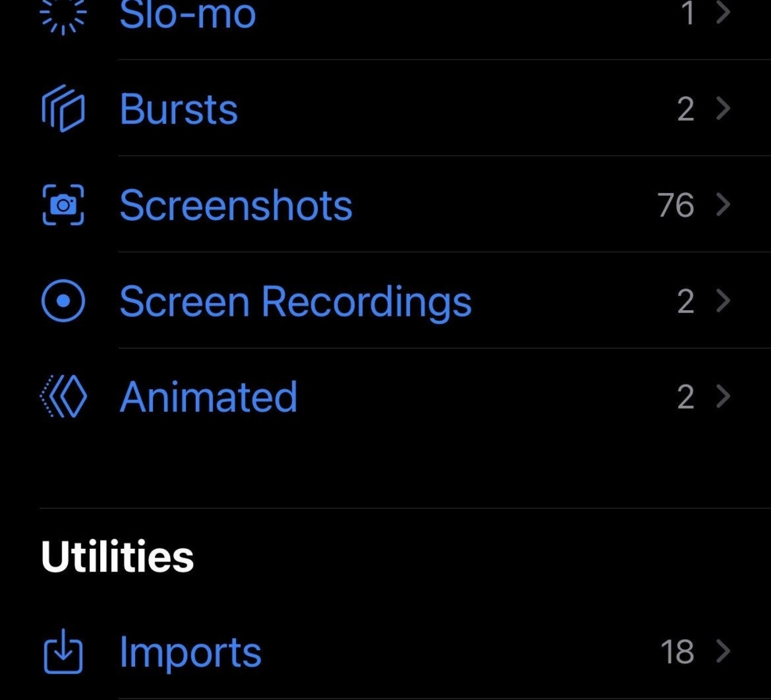Click the Screenshots count of 76

(x=675, y=205)
